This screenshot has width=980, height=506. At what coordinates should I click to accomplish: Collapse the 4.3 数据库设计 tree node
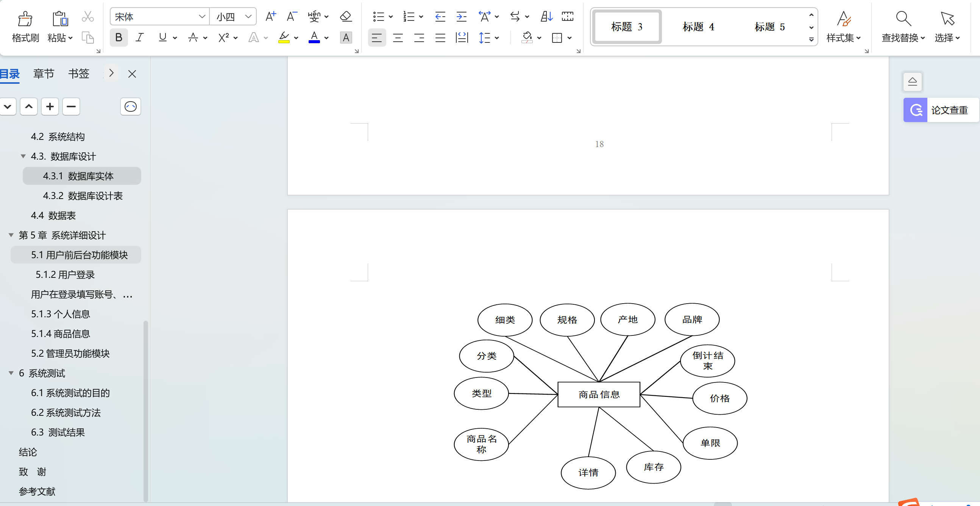click(x=23, y=156)
